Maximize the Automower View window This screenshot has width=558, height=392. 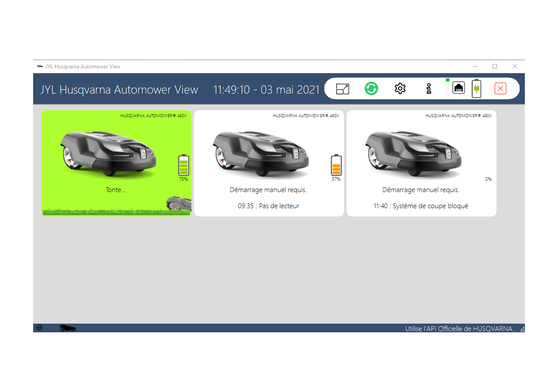click(x=495, y=66)
